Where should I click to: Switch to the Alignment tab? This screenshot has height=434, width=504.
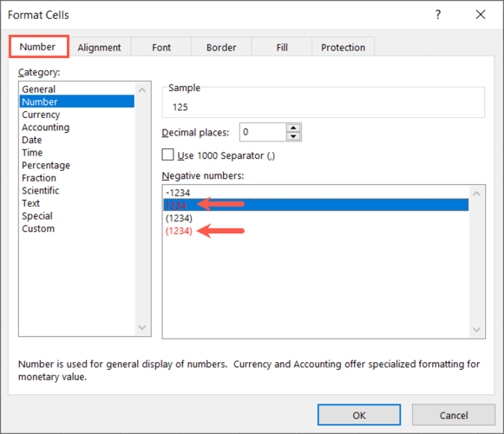pos(99,47)
